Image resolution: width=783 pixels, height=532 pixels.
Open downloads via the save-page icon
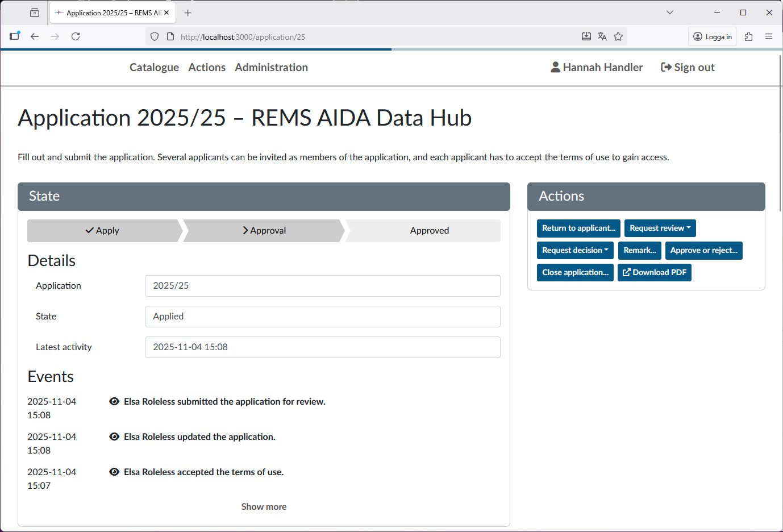click(x=586, y=36)
